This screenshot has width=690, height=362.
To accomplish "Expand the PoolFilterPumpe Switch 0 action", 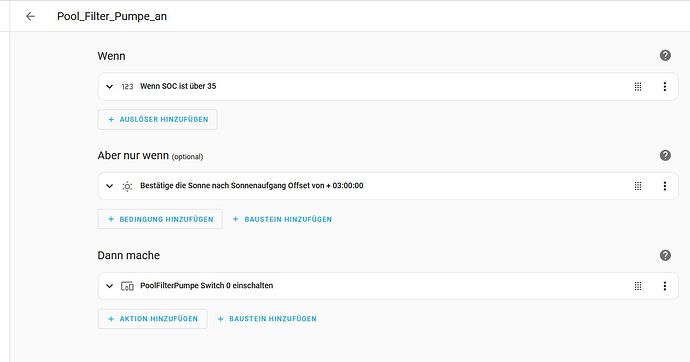I will point(109,286).
